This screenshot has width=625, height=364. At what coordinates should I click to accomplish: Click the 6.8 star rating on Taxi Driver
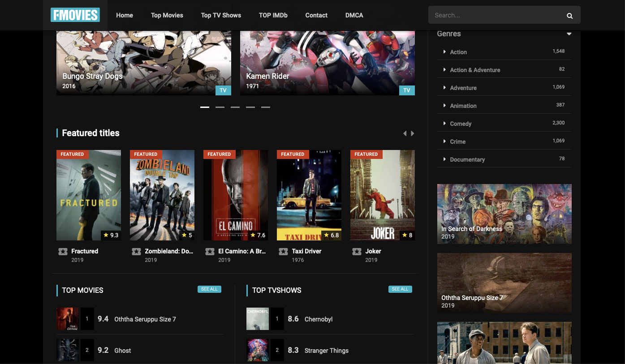tap(331, 235)
